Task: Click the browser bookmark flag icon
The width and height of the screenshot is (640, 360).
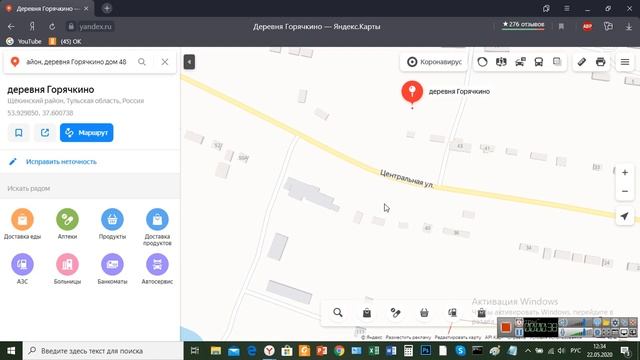Action: (561, 27)
